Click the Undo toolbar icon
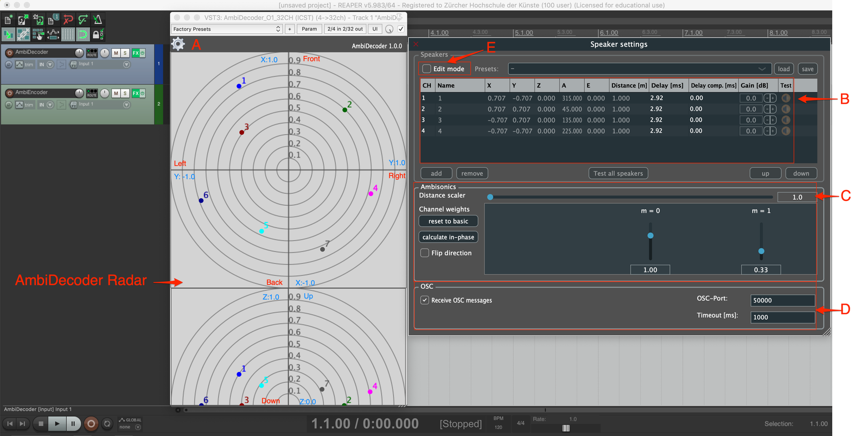 68,20
